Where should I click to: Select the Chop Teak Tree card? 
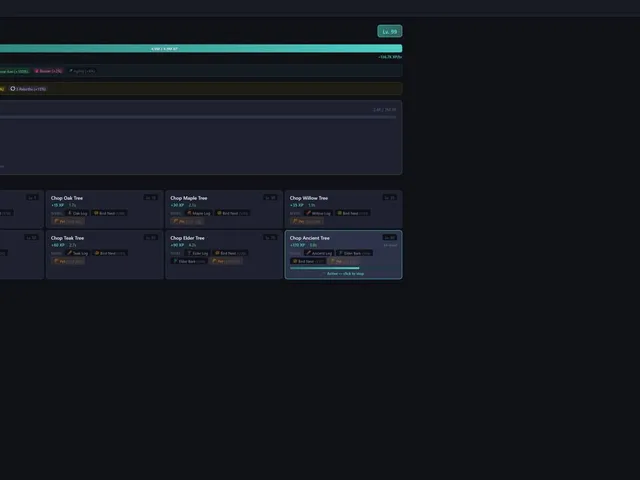(104, 254)
